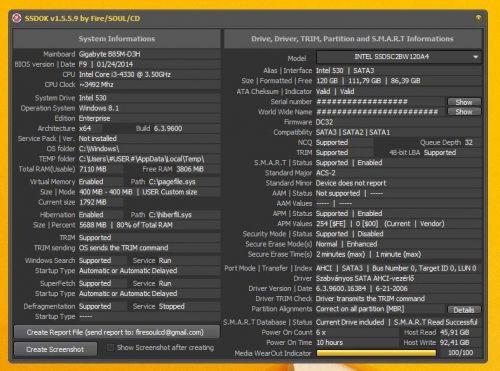Click Create Report File button
The image size is (500, 371).
[x=117, y=332]
